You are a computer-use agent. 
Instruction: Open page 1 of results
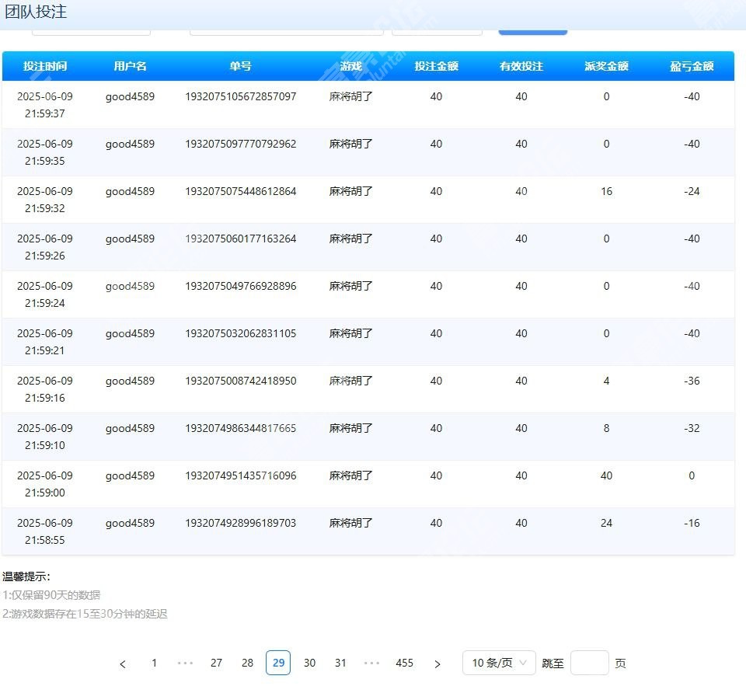tap(154, 663)
